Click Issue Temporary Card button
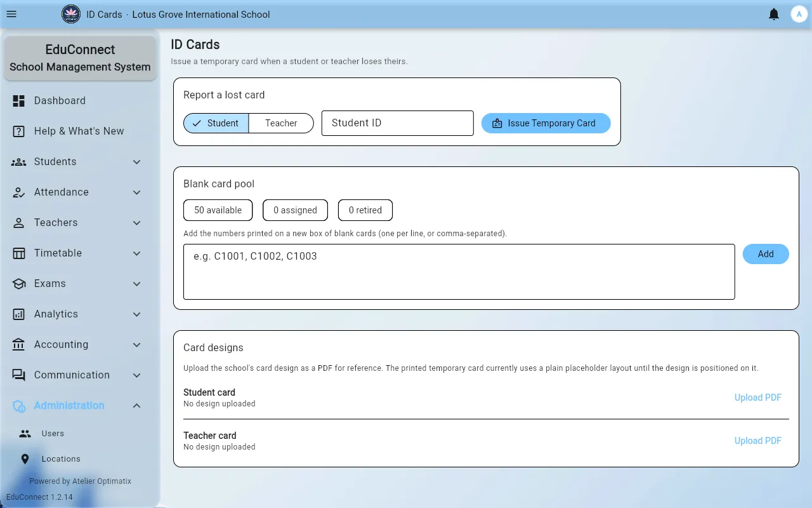The height and width of the screenshot is (508, 812). point(546,123)
